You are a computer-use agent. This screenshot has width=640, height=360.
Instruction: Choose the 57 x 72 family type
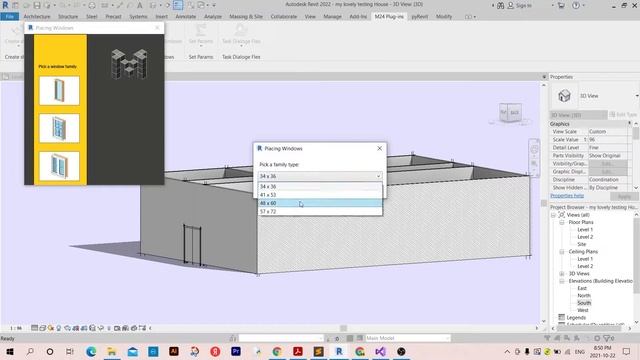pyautogui.click(x=320, y=211)
